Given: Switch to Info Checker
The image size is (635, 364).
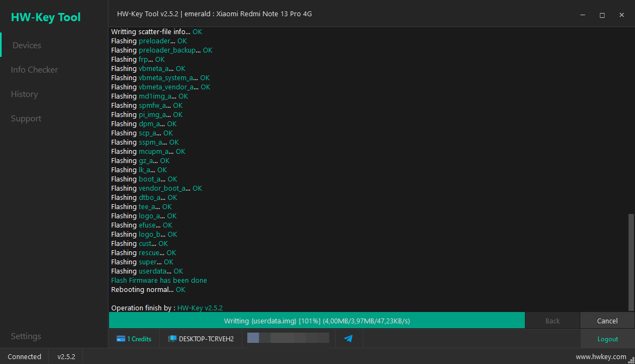Looking at the screenshot, I should click(x=34, y=69).
